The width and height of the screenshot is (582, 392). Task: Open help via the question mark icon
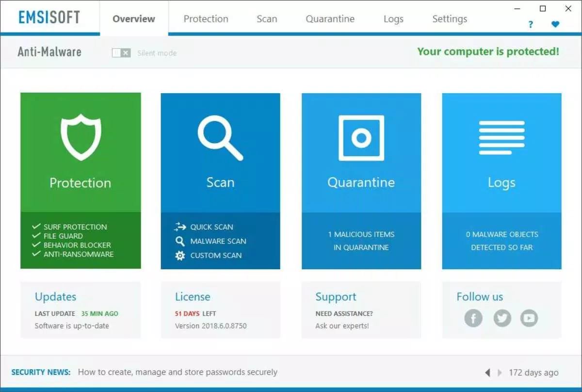click(x=530, y=24)
